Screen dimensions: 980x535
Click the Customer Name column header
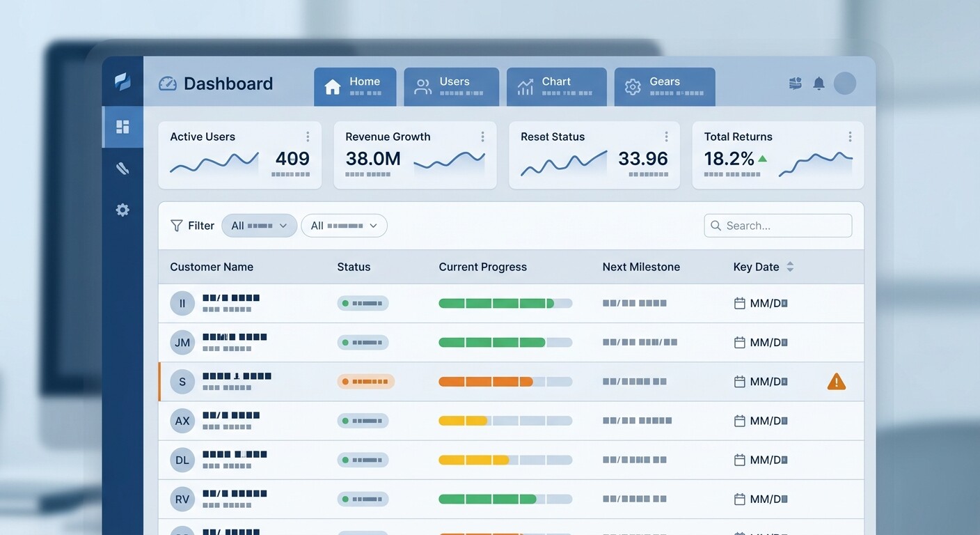[x=212, y=267]
